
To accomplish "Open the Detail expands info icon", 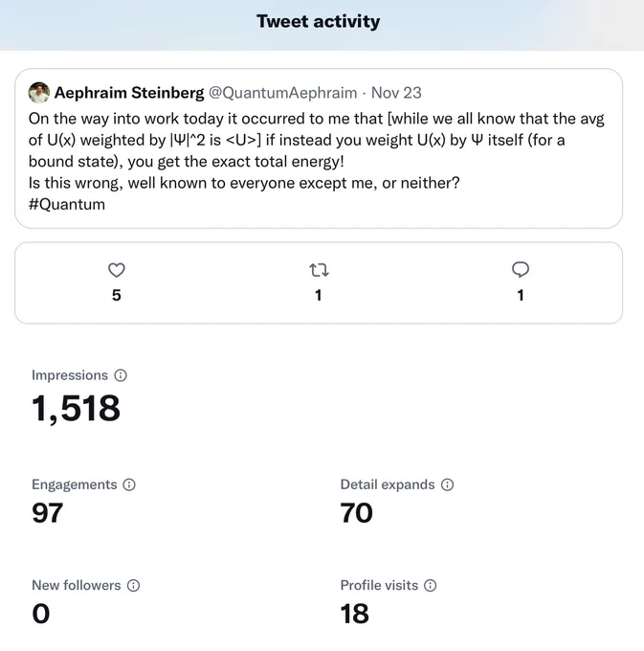I will coord(447,484).
